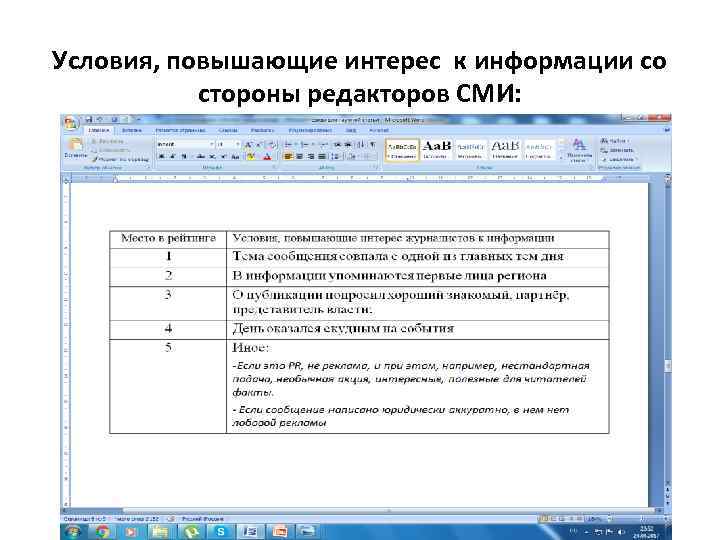Toggle Show paragraph marks (¶)
720x540 pixels.
pyautogui.click(x=372, y=144)
